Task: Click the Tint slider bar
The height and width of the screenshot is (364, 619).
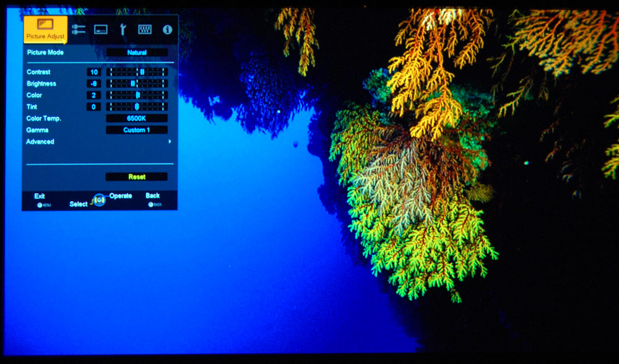Action: click(137, 107)
